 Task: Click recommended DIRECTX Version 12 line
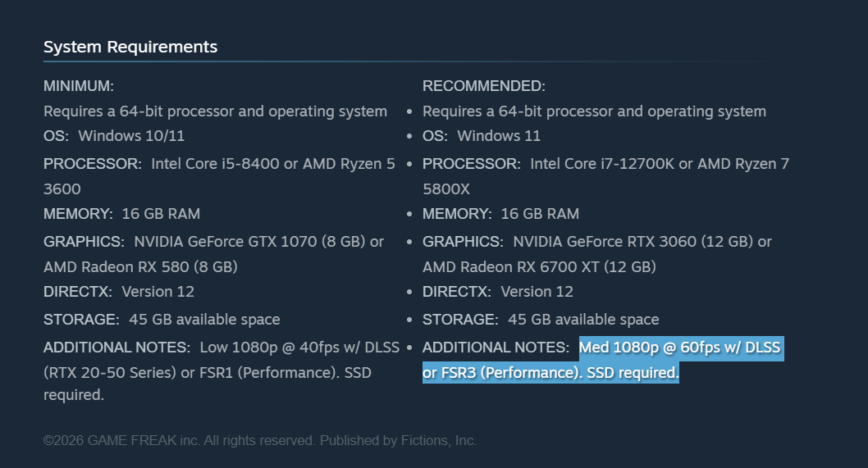click(498, 292)
